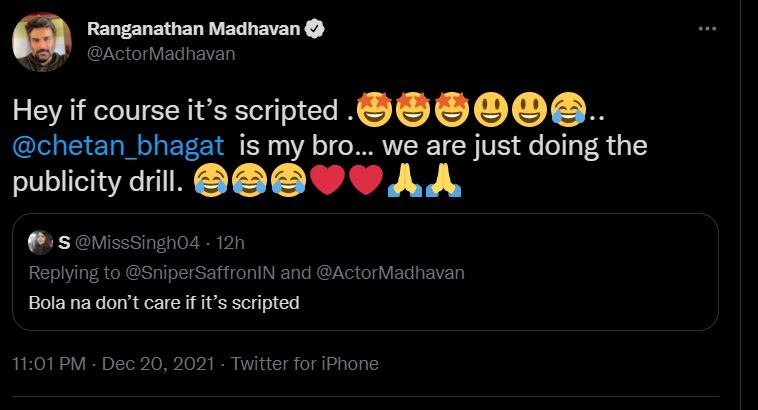Open the quoted tweet text 'Bola na don't care'
Screen dimensions: 758x410
pyautogui.click(x=164, y=301)
